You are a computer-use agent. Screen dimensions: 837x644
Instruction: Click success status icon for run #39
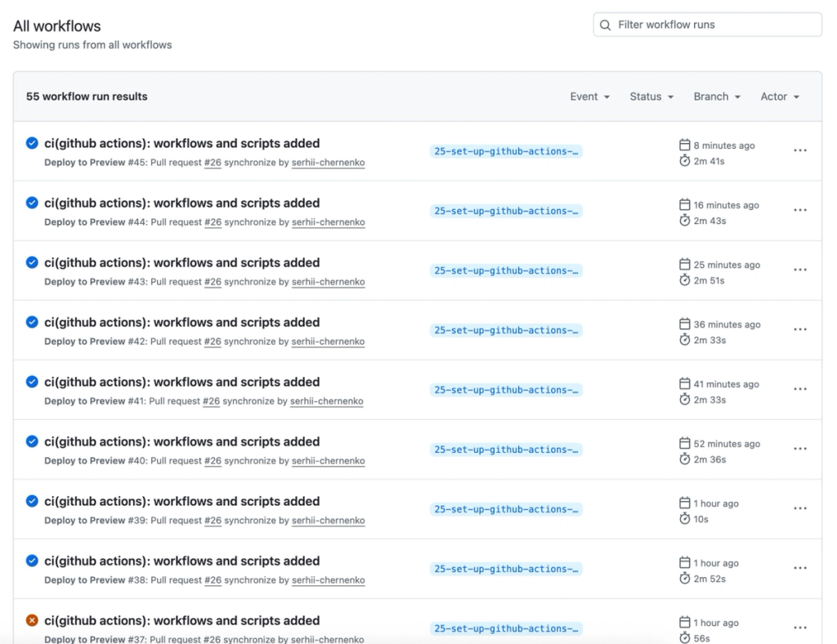[32, 502]
